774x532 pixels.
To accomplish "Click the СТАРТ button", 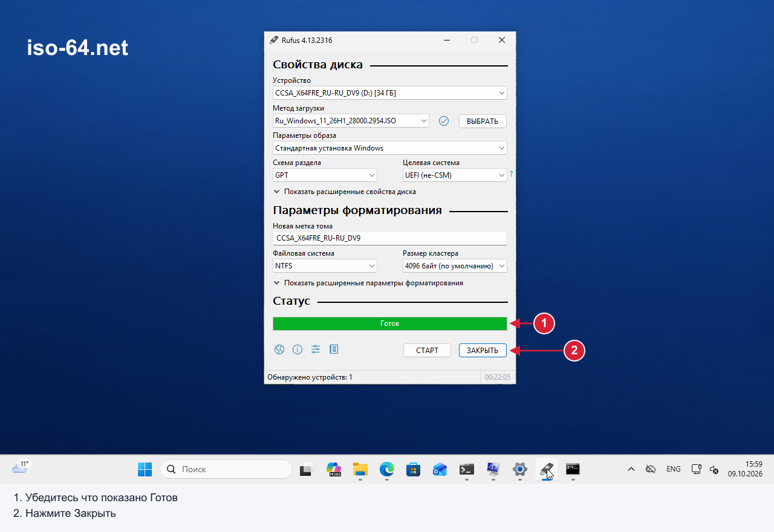I will [427, 351].
